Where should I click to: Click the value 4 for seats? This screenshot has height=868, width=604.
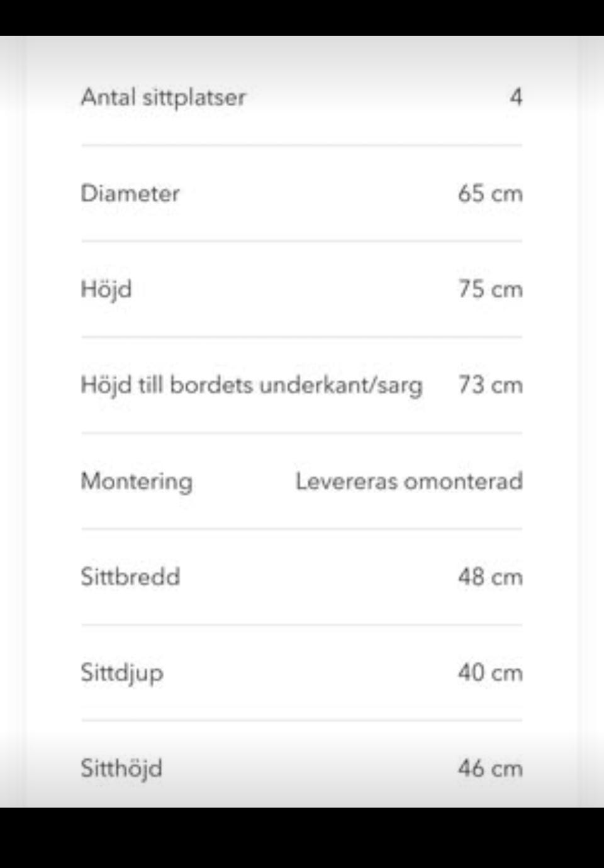[x=516, y=97]
